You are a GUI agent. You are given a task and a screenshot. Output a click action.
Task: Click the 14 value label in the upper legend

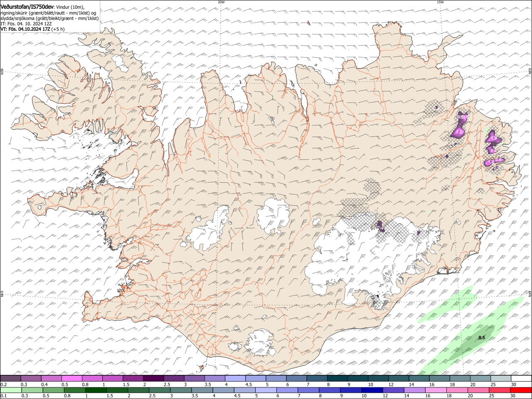pyautogui.click(x=411, y=384)
